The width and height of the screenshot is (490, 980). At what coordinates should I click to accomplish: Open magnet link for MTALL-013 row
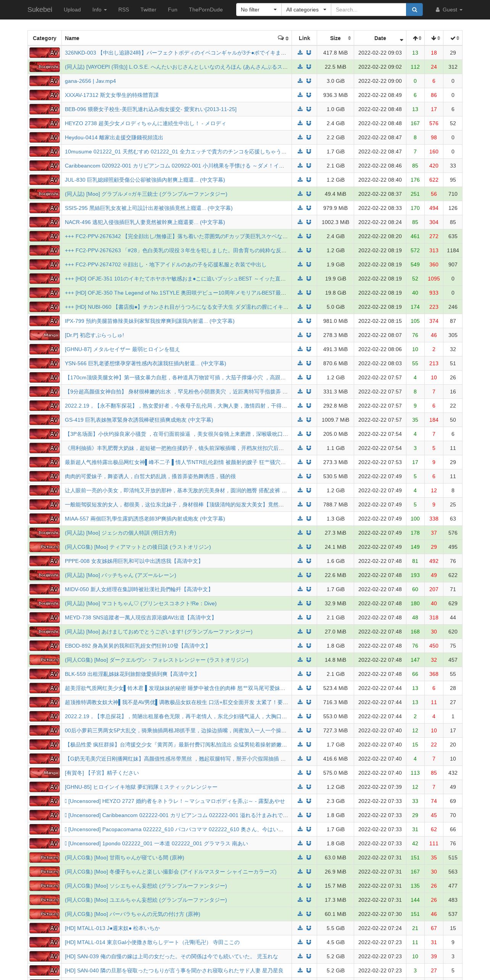tap(309, 928)
